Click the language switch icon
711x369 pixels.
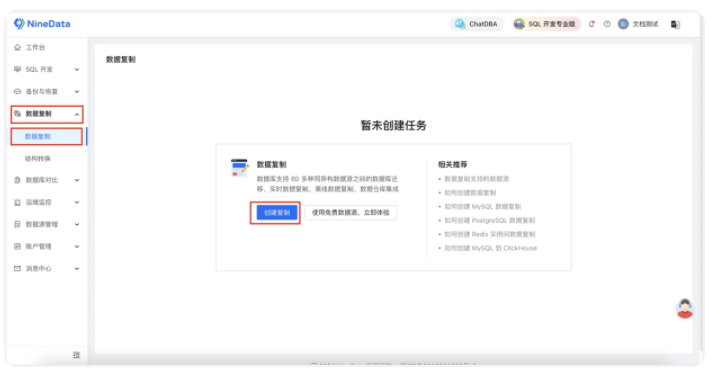[x=675, y=24]
